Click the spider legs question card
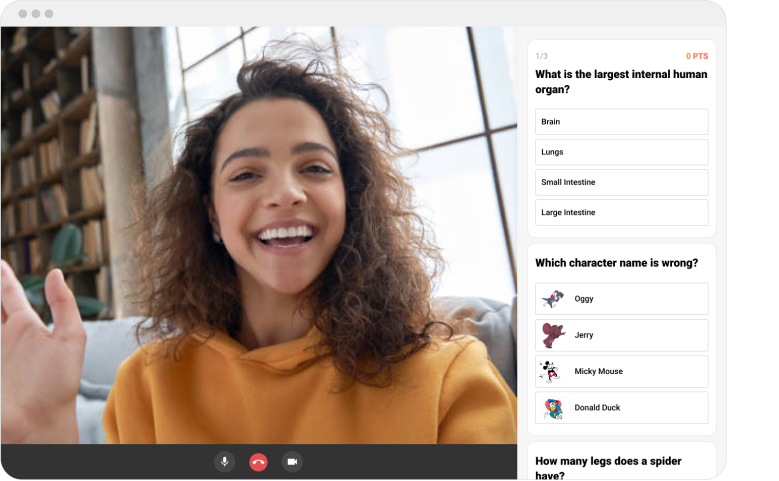The width and height of the screenshot is (779, 481). click(621, 467)
